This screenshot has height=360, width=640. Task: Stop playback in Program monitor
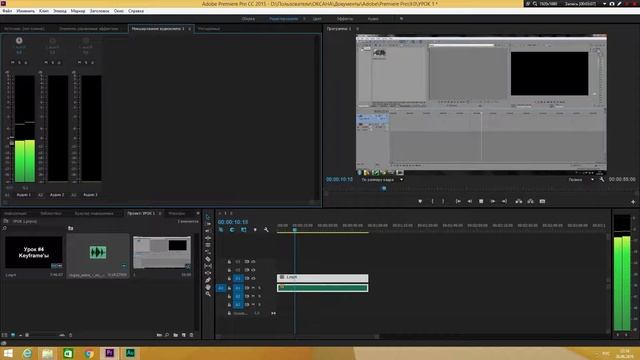point(481,201)
